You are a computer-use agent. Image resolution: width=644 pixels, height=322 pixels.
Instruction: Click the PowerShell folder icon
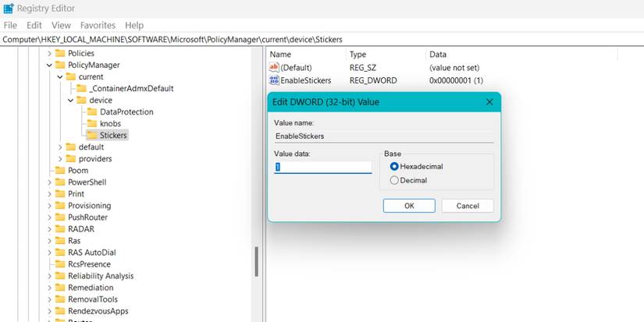tap(60, 182)
